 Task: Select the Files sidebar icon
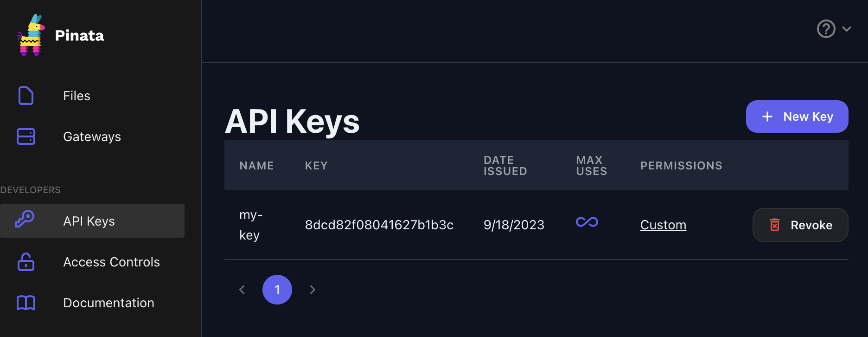point(26,96)
